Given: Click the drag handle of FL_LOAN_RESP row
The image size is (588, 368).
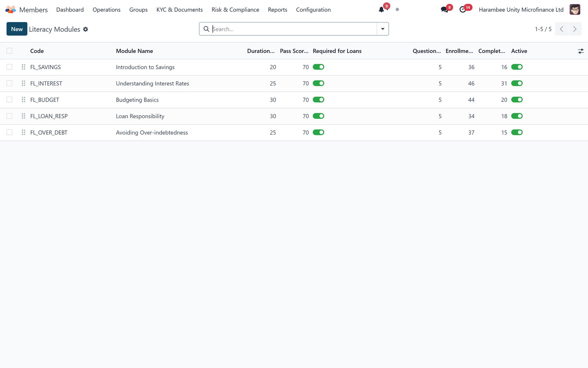Looking at the screenshot, I should (24, 116).
